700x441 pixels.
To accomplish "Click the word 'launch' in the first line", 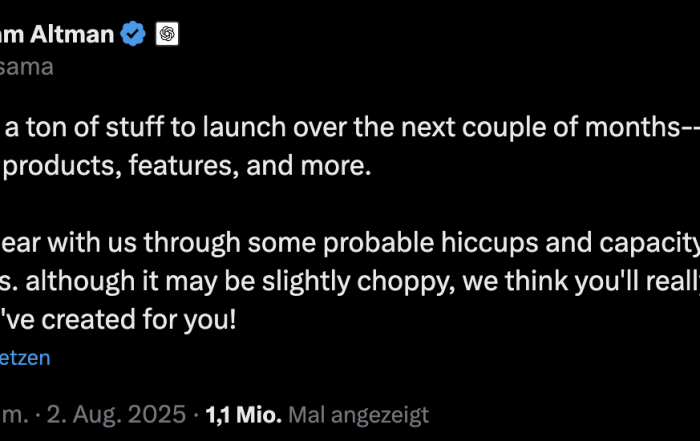I will pyautogui.click(x=244, y=127).
